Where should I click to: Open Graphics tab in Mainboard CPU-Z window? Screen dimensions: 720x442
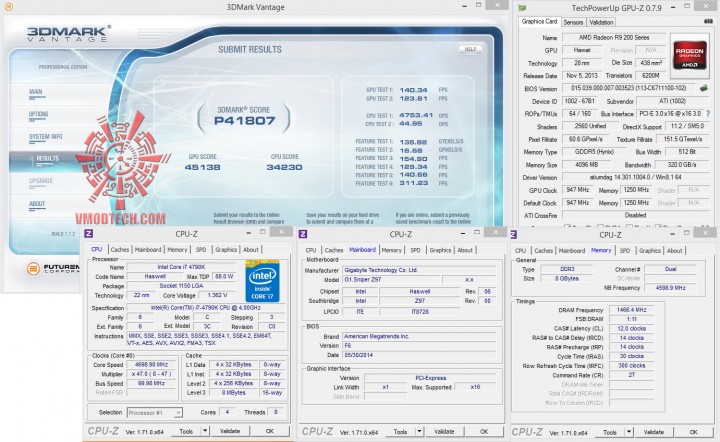click(440, 250)
